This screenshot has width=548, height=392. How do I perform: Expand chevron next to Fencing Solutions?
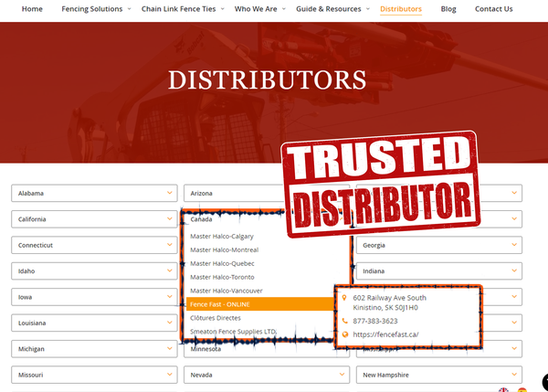[129, 9]
